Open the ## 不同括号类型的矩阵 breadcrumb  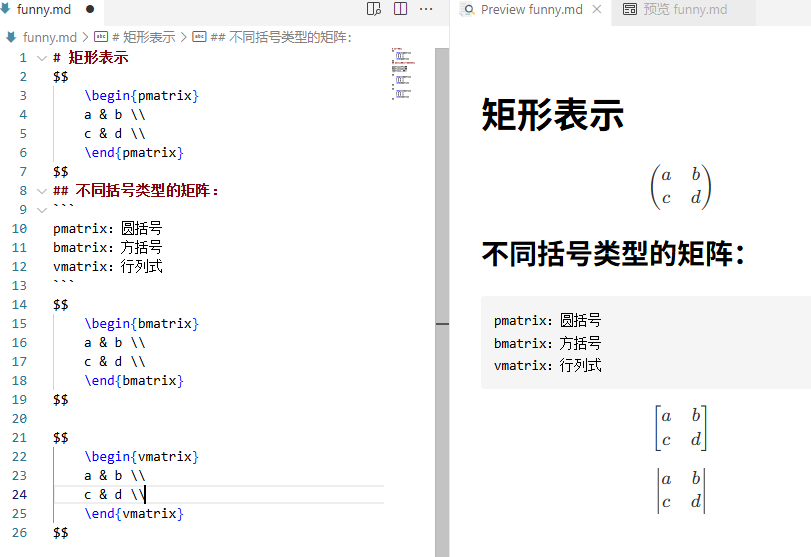click(281, 37)
